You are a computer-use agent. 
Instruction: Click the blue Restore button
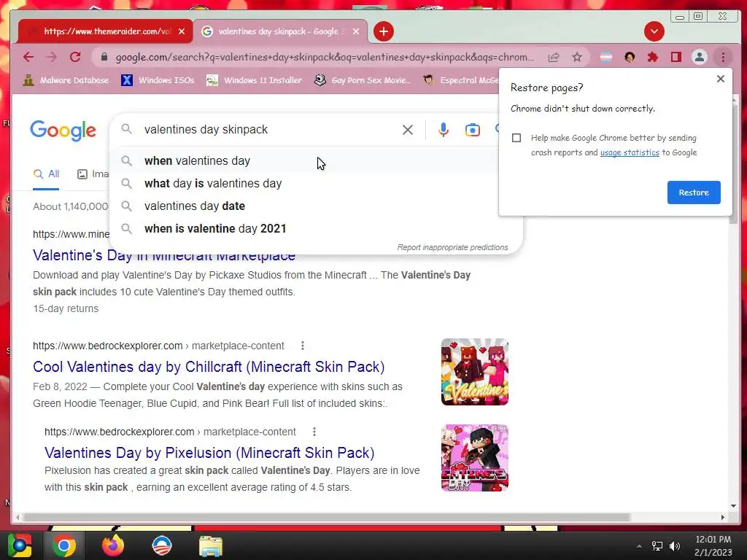(694, 192)
